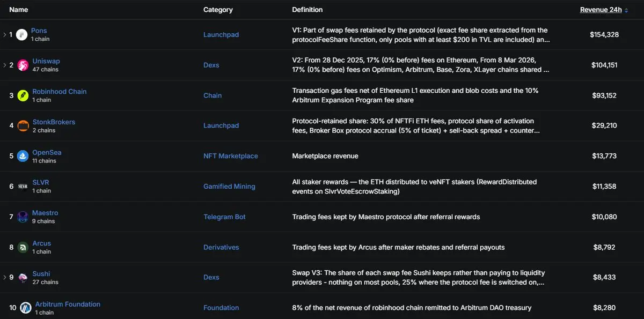
Task: Click the $8,433 revenue value
Action: pos(604,278)
